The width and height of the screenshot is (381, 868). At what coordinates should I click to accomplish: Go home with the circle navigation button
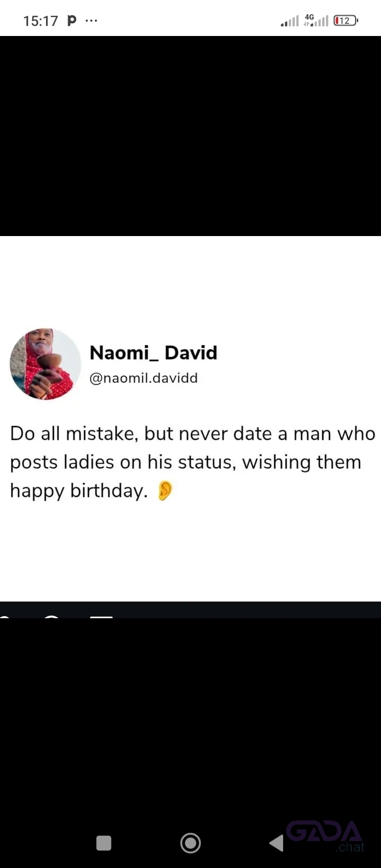click(190, 843)
